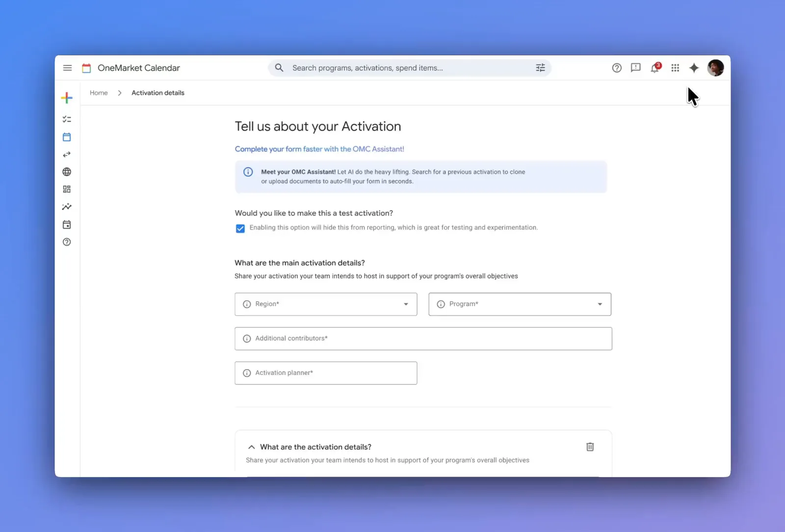
Task: Open the Region dropdown
Action: (x=326, y=304)
